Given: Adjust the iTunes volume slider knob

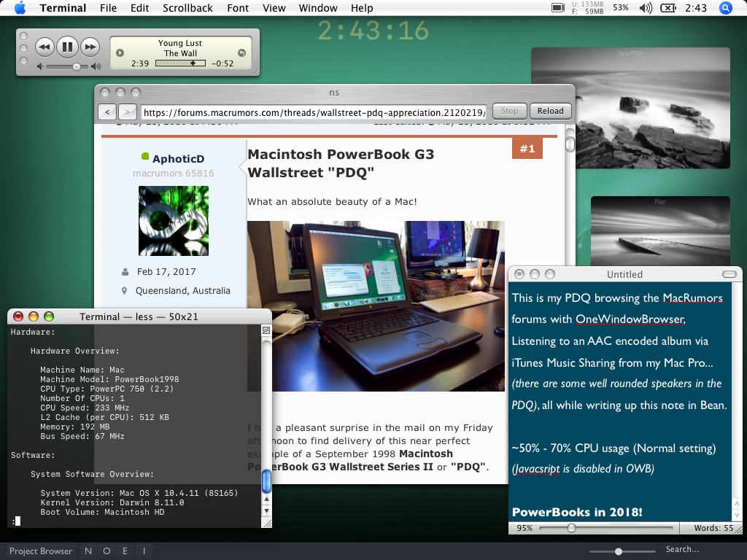Looking at the screenshot, I should pyautogui.click(x=76, y=67).
